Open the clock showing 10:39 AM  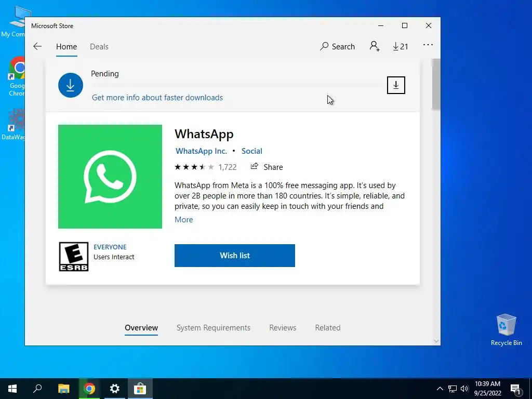[x=487, y=389]
